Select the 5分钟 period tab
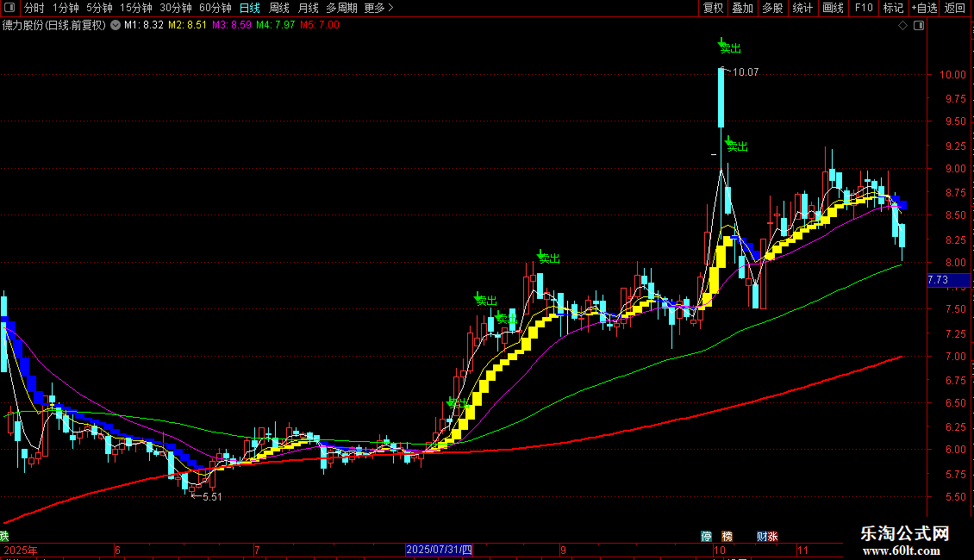The image size is (974, 560). coord(99,8)
